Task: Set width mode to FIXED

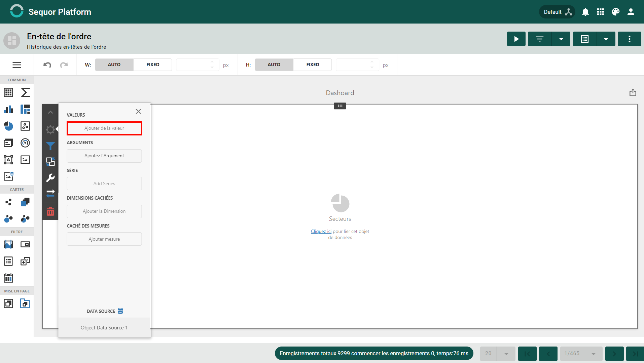Action: tap(153, 65)
